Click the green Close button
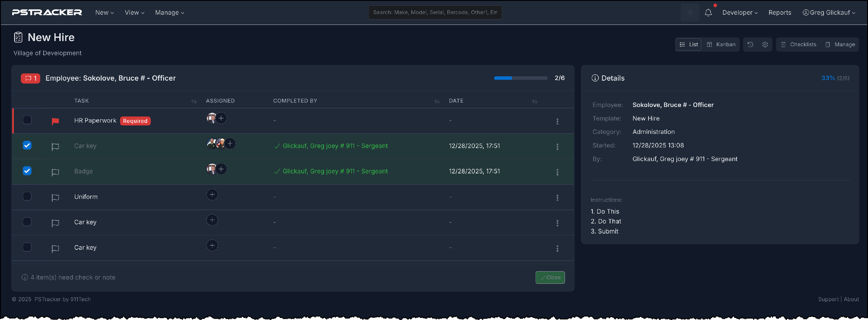868x320 pixels. 550,278
